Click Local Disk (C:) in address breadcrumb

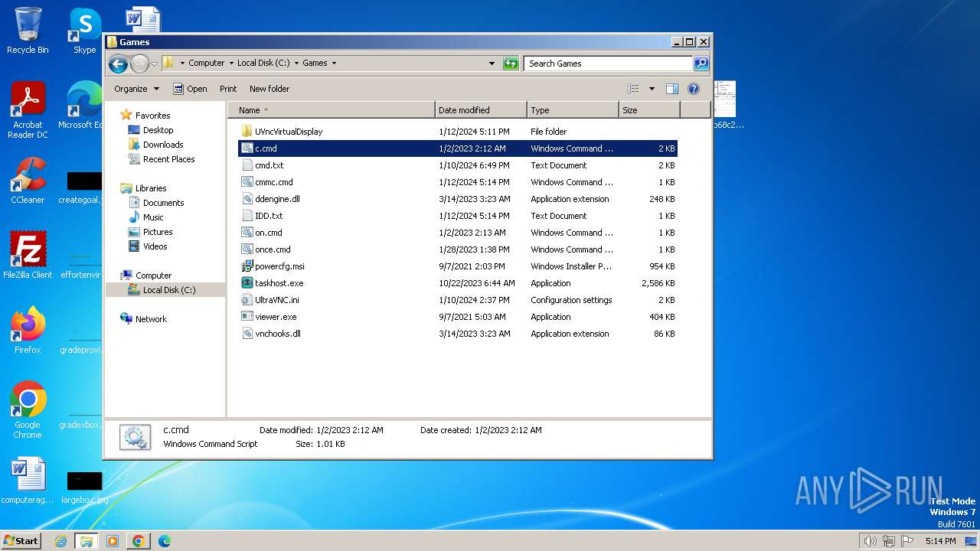coord(263,64)
